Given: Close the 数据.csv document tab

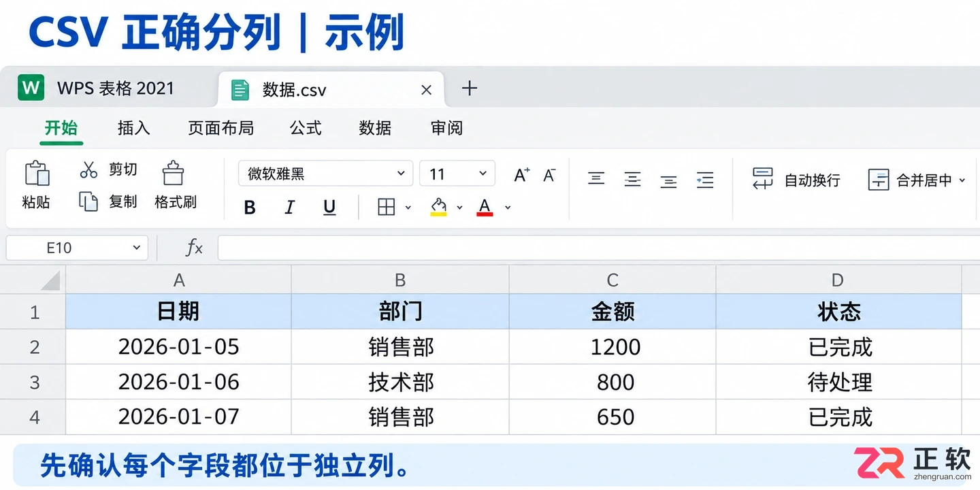Looking at the screenshot, I should point(427,90).
